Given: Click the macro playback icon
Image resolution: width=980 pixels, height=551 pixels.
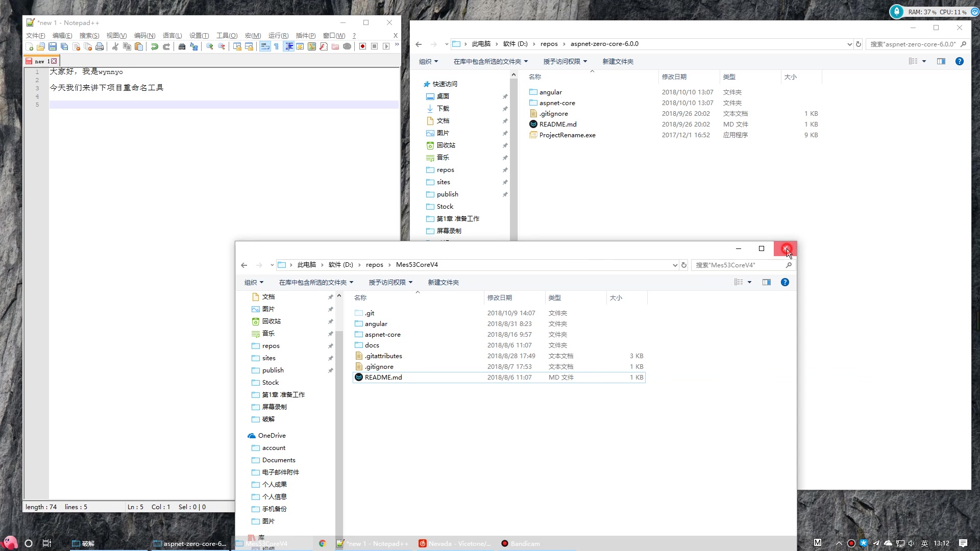Looking at the screenshot, I should click(386, 46).
